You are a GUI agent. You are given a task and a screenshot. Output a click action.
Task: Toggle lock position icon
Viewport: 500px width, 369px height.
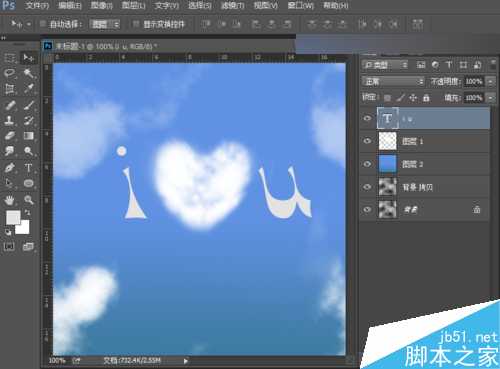pyautogui.click(x=413, y=98)
